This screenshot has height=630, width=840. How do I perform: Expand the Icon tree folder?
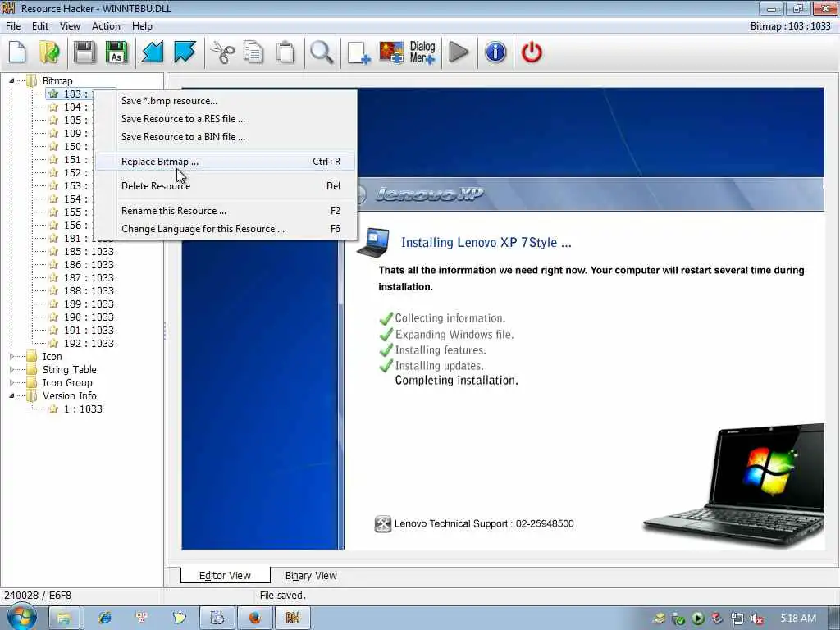(11, 356)
